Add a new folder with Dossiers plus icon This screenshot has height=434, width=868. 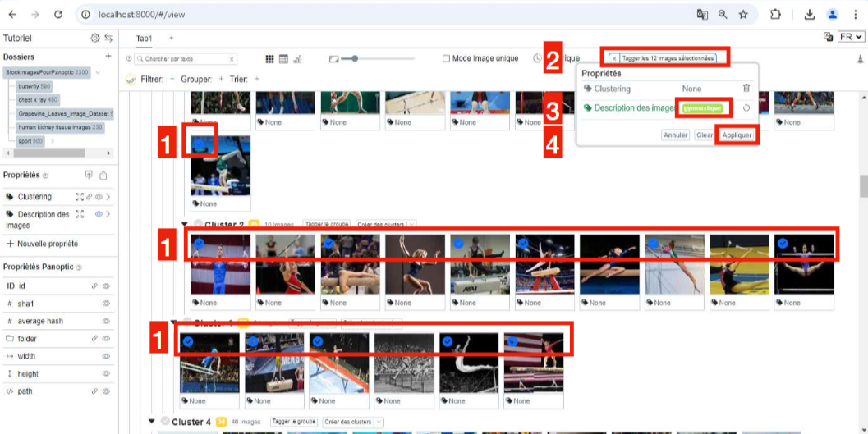coord(108,57)
